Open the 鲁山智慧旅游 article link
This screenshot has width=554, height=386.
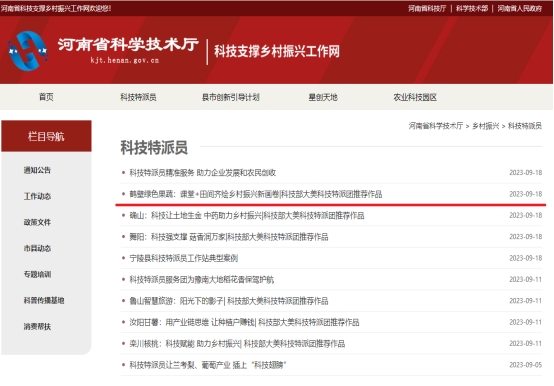tap(229, 301)
